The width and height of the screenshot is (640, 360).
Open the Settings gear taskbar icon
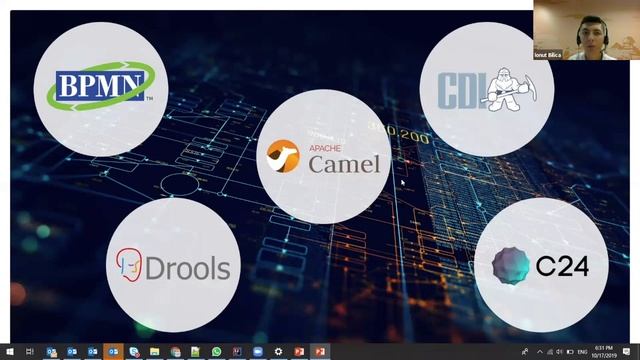point(278,351)
